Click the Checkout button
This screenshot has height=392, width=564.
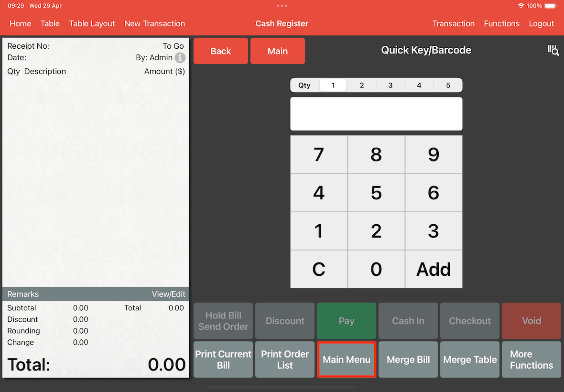[x=470, y=321]
